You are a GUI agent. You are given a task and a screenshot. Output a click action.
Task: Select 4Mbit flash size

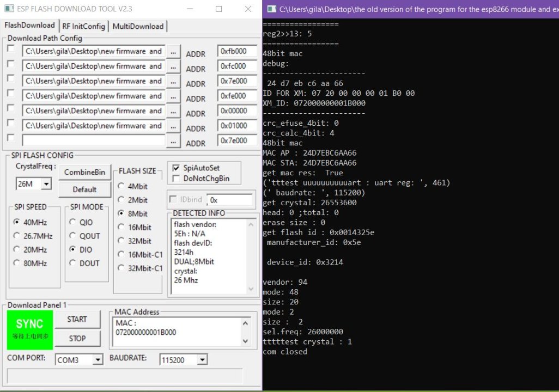(x=132, y=186)
